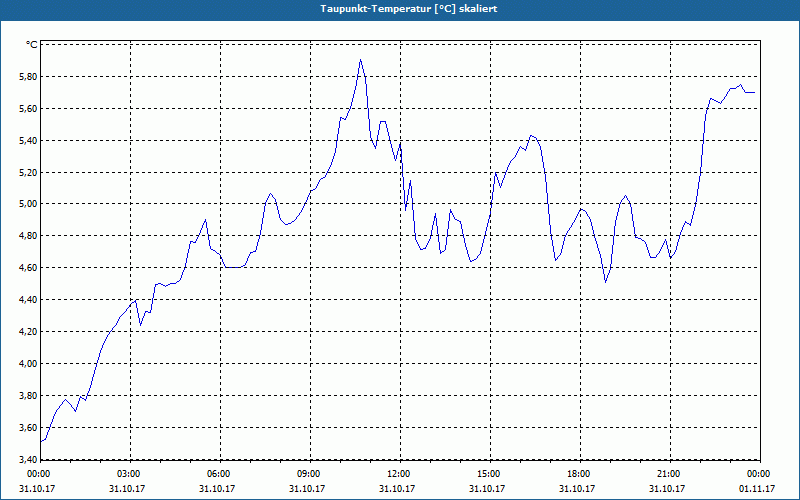Click the 5,00 y-axis tick label

tap(28, 204)
